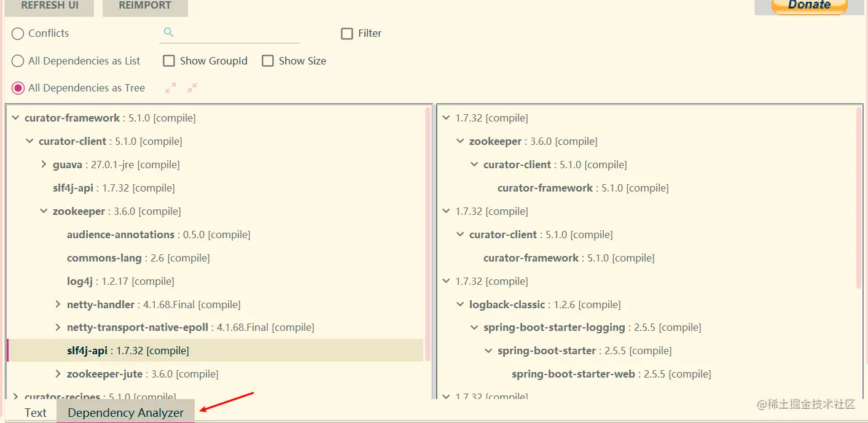The width and height of the screenshot is (868, 423).
Task: Collapse the curator-framework root node
Action: 15,118
